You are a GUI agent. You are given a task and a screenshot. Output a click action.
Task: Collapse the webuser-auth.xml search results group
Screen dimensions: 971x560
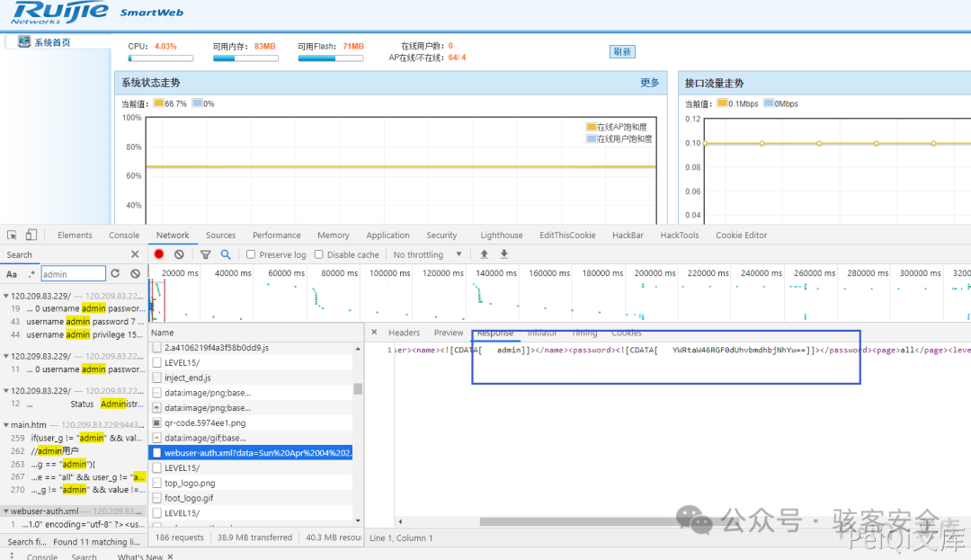click(x=5, y=511)
